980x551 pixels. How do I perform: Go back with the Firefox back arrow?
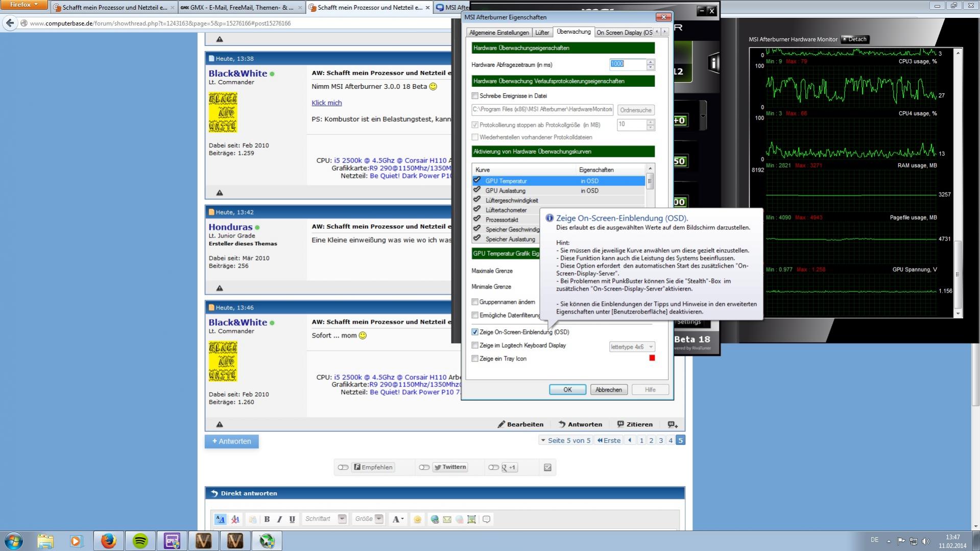(x=10, y=23)
